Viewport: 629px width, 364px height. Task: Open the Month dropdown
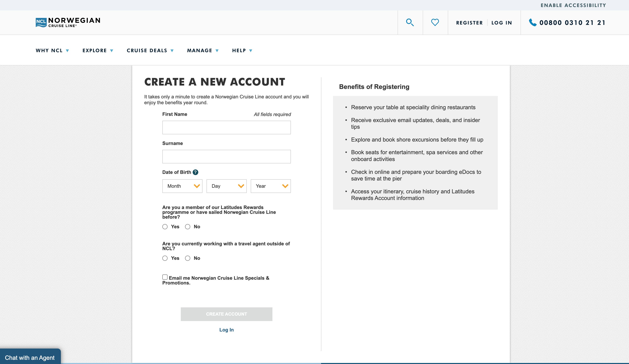point(182,186)
